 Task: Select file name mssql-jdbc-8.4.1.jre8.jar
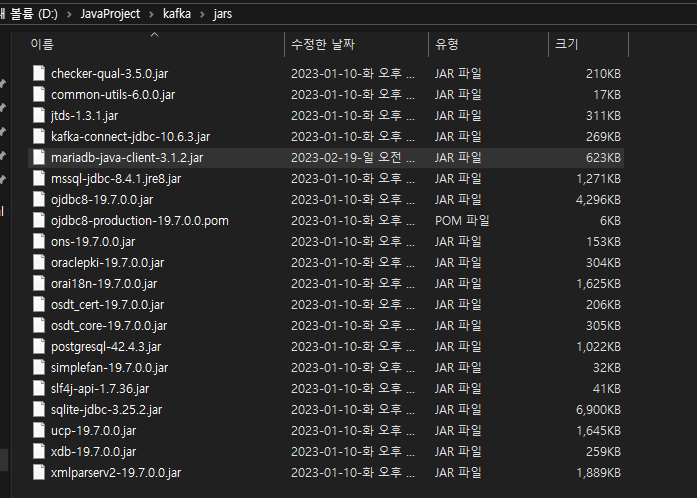pyautogui.click(x=116, y=178)
